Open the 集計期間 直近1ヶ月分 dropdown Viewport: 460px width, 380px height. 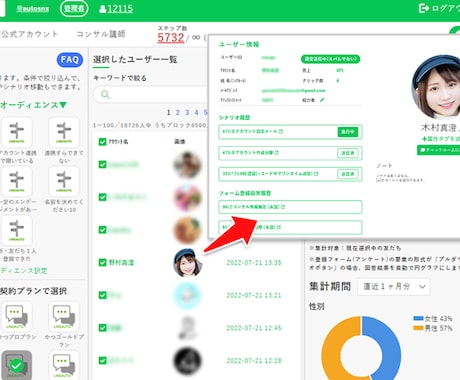point(394,287)
